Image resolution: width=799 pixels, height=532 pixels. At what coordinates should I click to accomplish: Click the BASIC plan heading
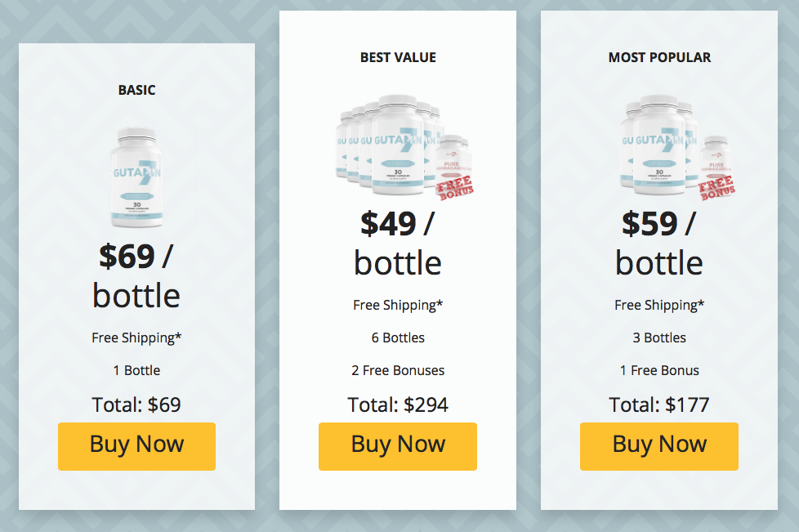[x=136, y=90]
